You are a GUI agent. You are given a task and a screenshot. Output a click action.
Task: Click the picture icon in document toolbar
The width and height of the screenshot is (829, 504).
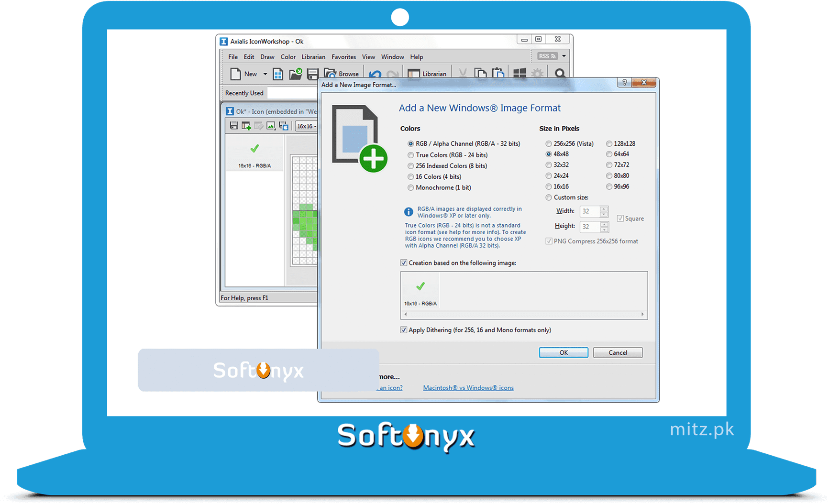(271, 126)
